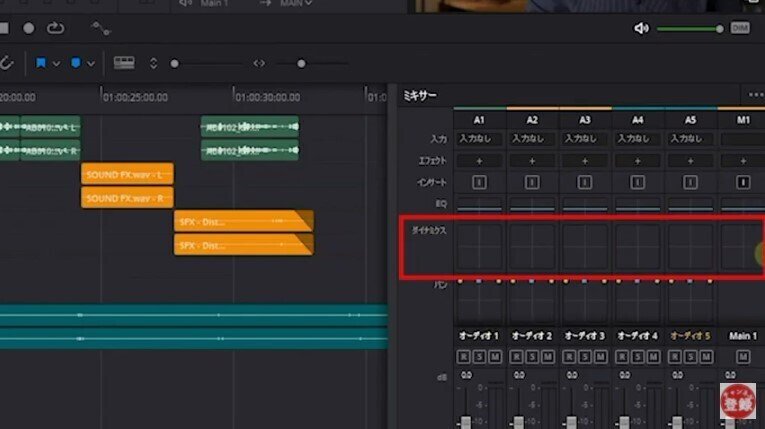
Task: Add an effect to channel A4
Action: coord(637,161)
